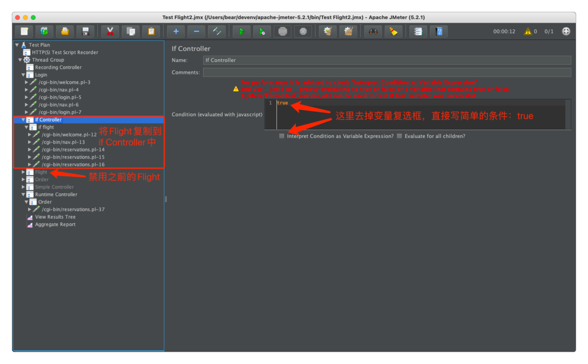Select the Aggregate Report listener
588x364 pixels.
[55, 224]
